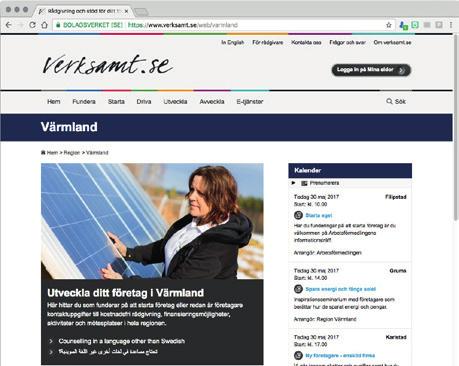Go back with the browser back arrow
This screenshot has width=459, height=366.
(x=9, y=25)
